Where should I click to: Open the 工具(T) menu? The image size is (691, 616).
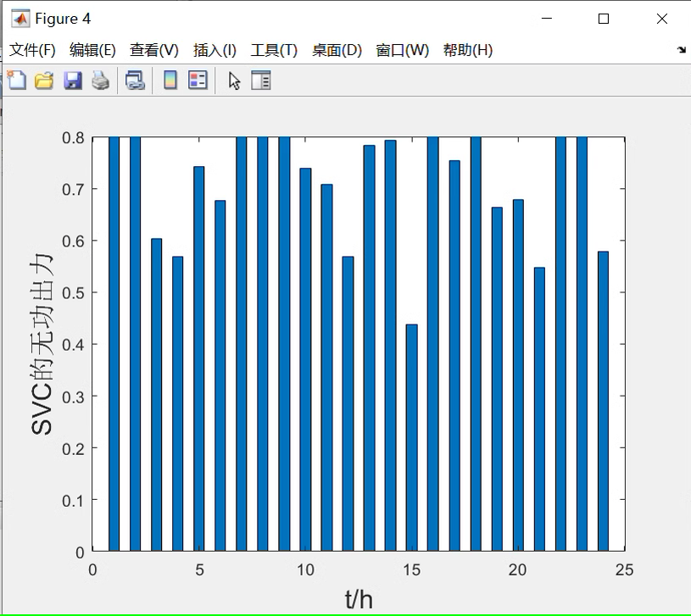tap(274, 50)
